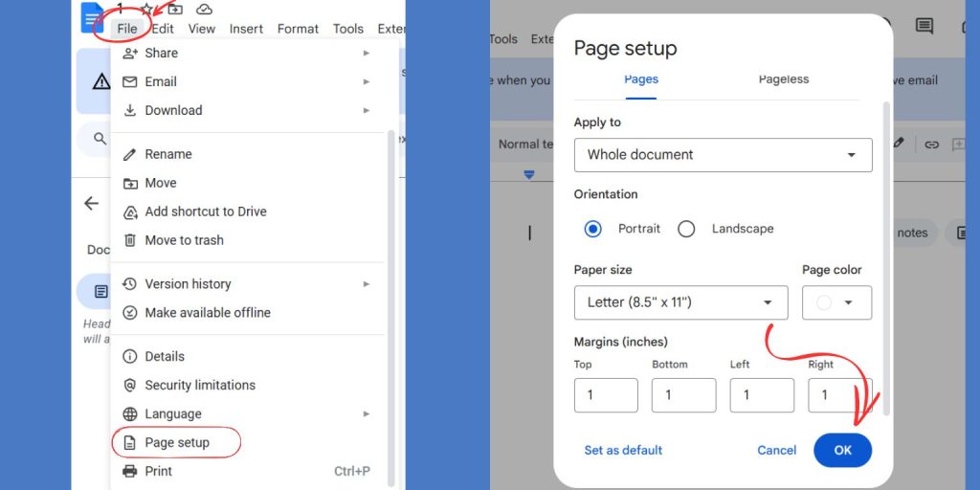
Task: Open the File menu
Action: pos(127,29)
